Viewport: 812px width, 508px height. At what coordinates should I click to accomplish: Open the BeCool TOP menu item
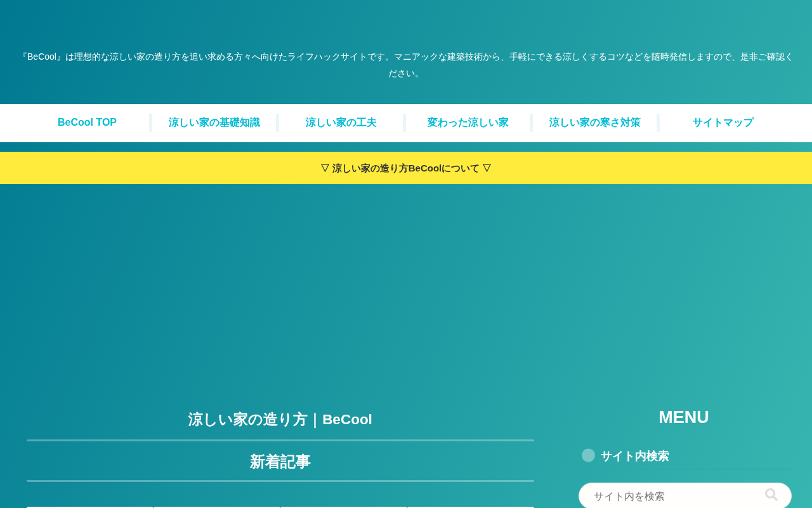coord(87,123)
